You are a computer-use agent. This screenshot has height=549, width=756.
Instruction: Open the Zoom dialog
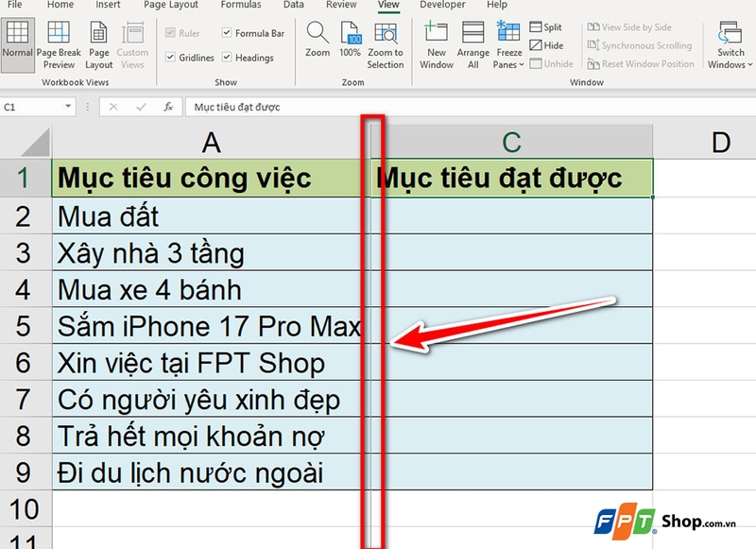pos(317,44)
